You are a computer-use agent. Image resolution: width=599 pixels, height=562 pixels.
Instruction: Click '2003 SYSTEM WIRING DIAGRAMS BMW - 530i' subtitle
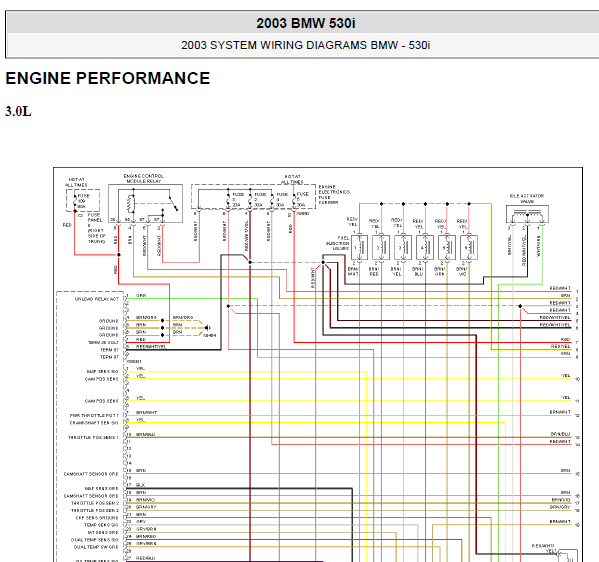click(306, 45)
